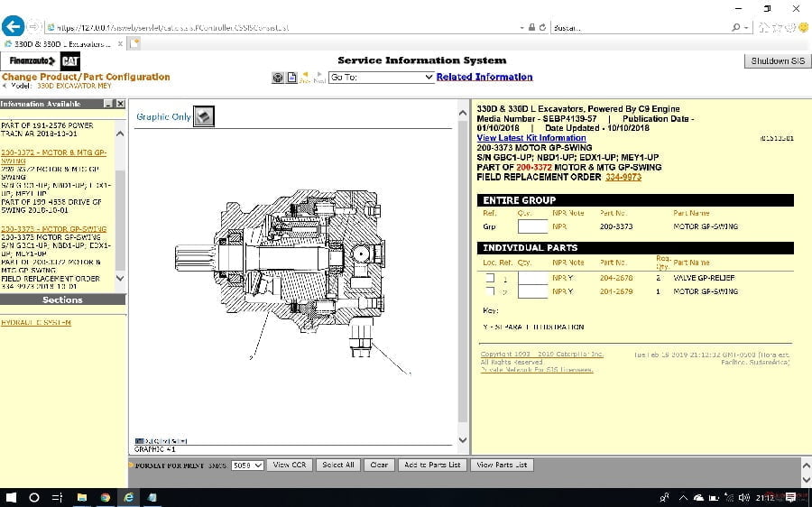Viewport: 812px width, 507px height.
Task: Open the Windows Start menu
Action: pyautogui.click(x=11, y=498)
